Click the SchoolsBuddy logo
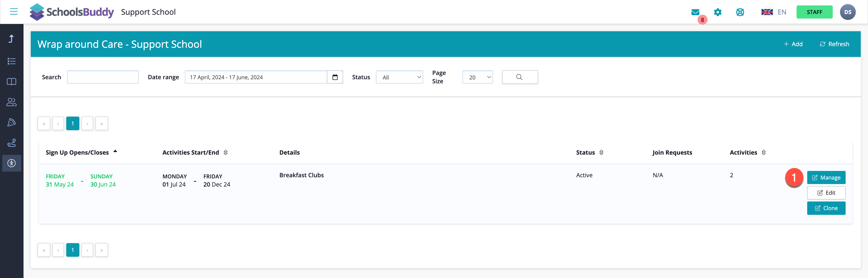 click(71, 12)
